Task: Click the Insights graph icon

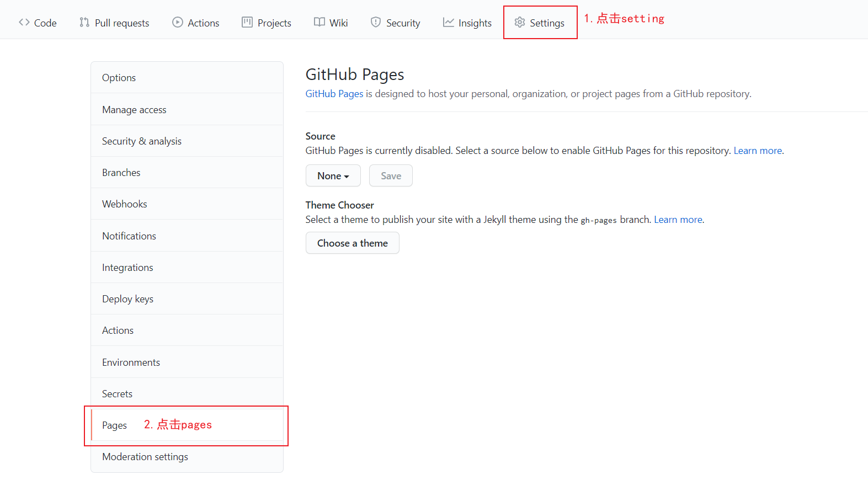Action: point(449,23)
